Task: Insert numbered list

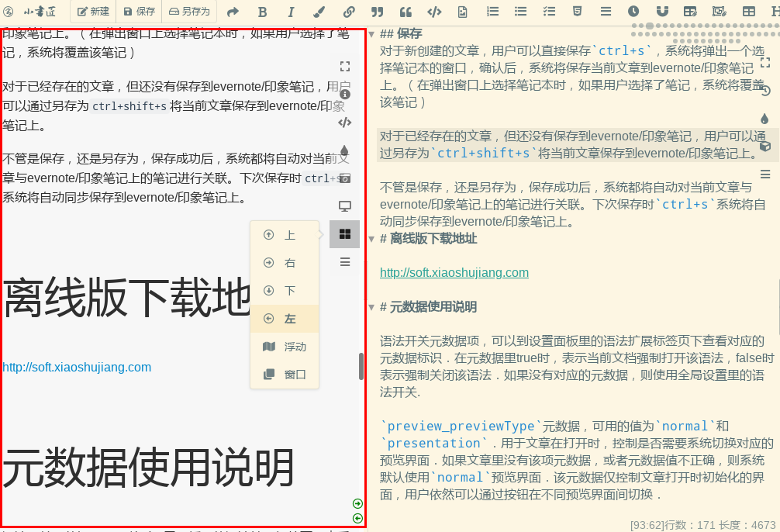Action: (492, 11)
